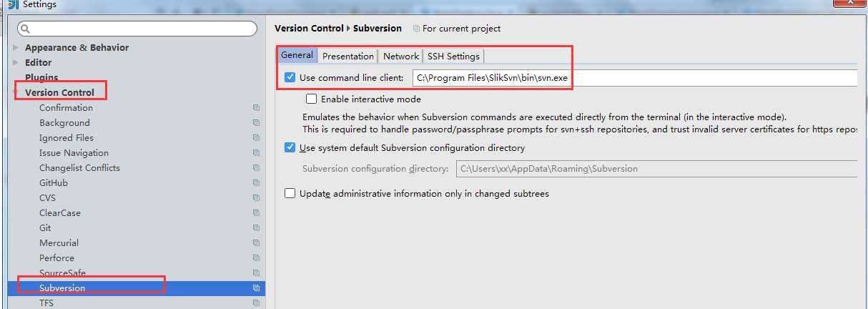Toggle 'Update administrative information only in changed subtrees'

290,194
